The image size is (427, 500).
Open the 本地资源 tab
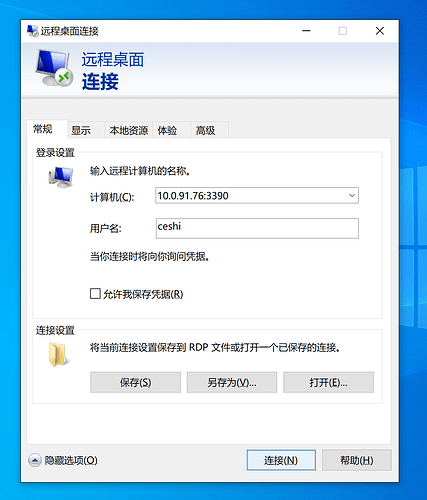pyautogui.click(x=129, y=130)
